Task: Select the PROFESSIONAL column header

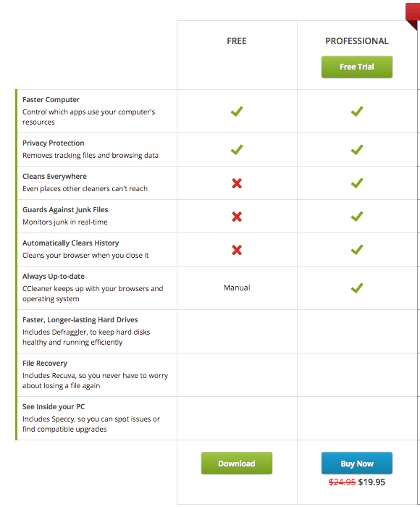Action: pos(357,41)
